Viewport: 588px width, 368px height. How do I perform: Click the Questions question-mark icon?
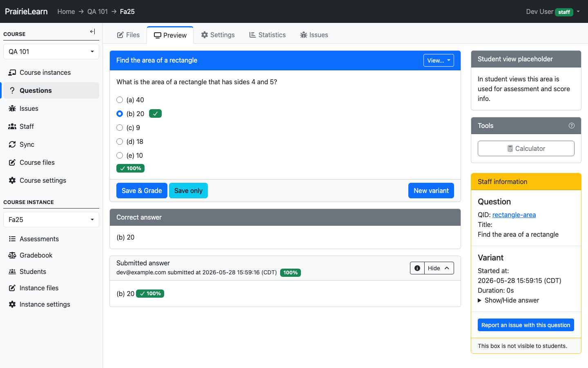tap(12, 90)
